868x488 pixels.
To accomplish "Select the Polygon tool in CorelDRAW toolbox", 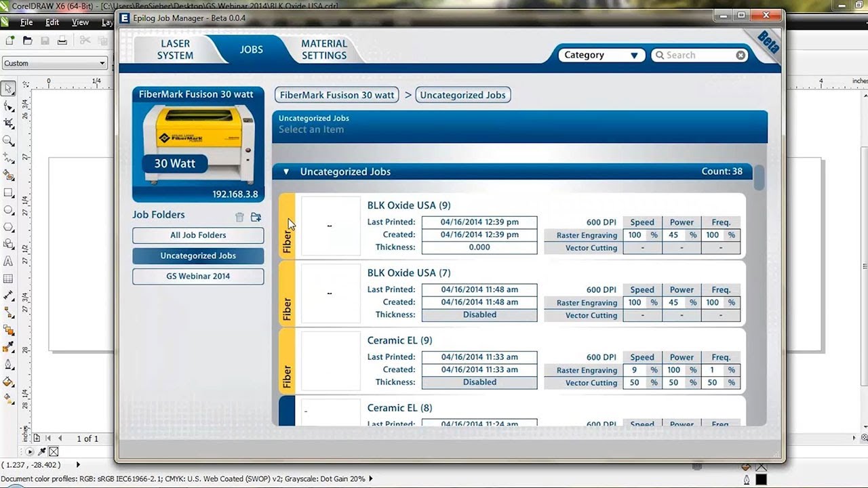I will click(x=8, y=227).
